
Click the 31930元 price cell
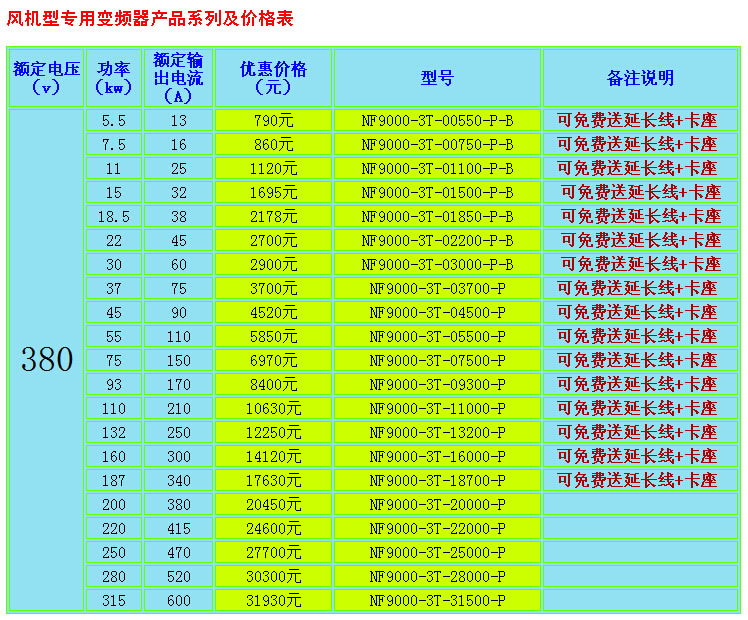pos(273,600)
